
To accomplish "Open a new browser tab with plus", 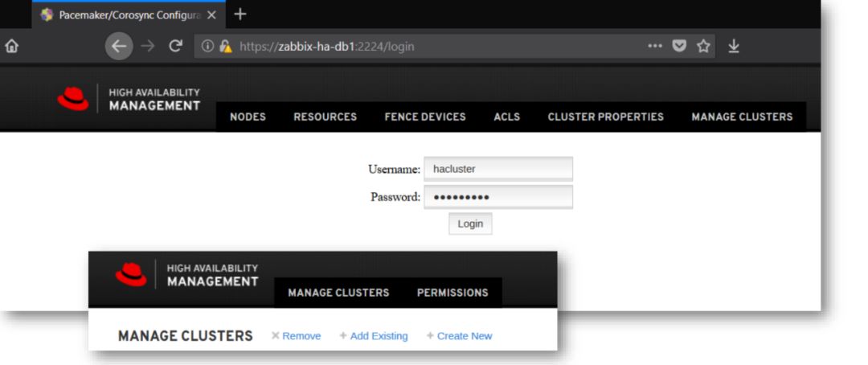I will pos(240,14).
